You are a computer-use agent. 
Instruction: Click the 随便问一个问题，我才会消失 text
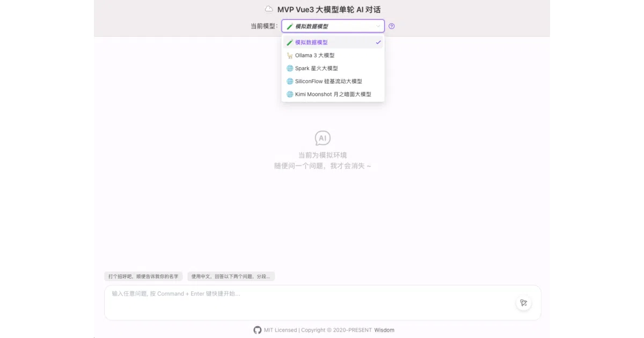[x=323, y=166]
